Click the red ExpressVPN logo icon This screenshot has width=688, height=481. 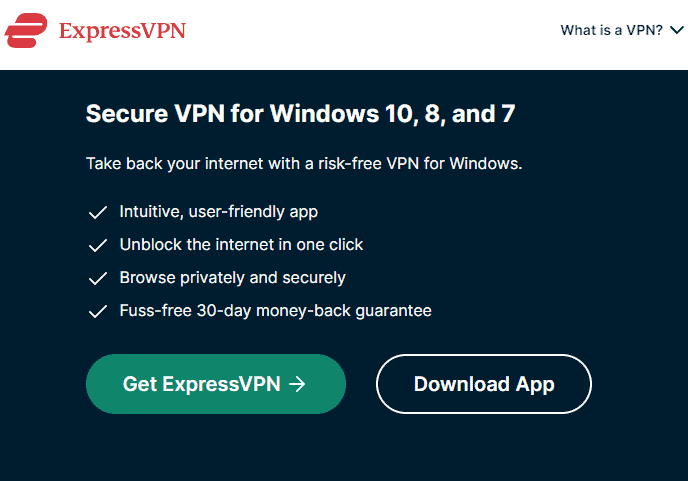pos(26,30)
